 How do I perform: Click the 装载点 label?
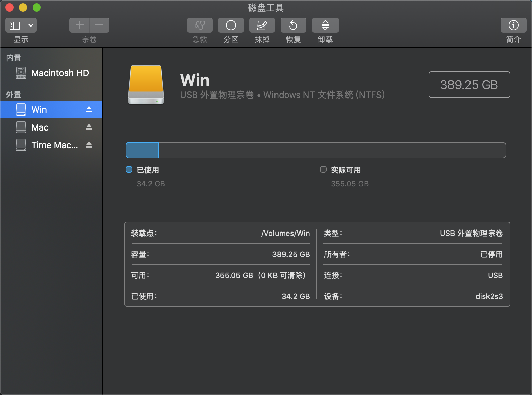coord(144,233)
